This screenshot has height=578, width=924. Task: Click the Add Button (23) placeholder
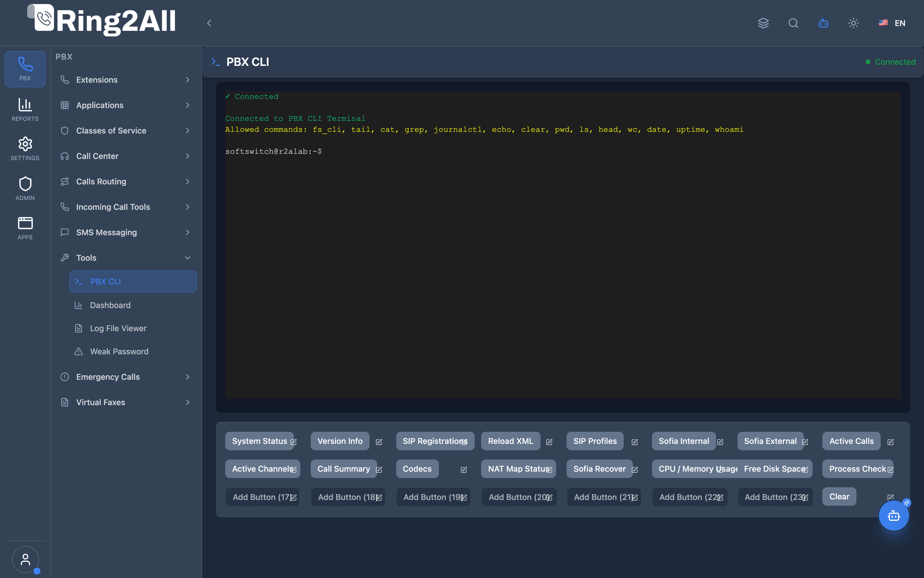(775, 497)
